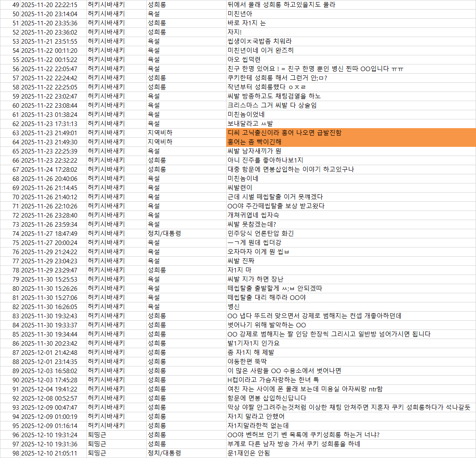Screen dimensions: 476x458
Task: Click the 성희롱 category cell in row 51
Action: [x=186, y=23]
